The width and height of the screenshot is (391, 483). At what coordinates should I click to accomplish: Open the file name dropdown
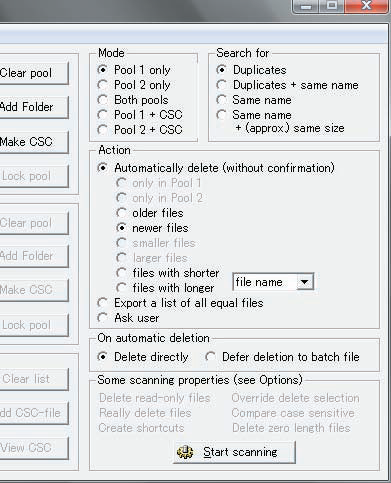click(304, 282)
